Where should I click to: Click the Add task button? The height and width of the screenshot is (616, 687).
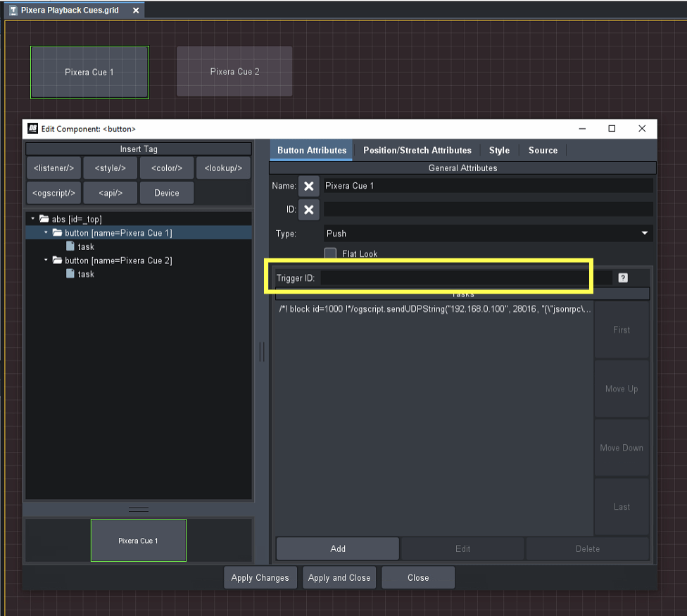(x=338, y=548)
